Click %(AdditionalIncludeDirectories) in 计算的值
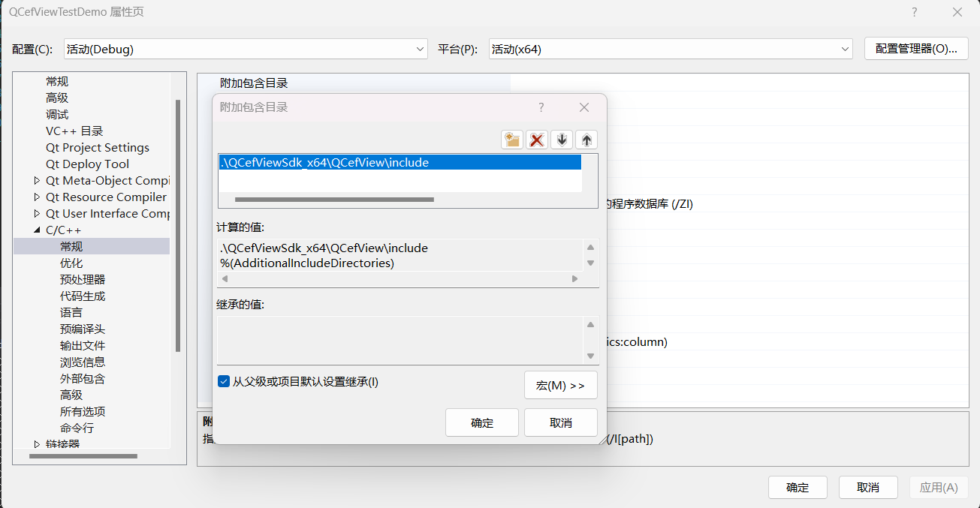Screen dimensions: 980x508 (x=307, y=263)
